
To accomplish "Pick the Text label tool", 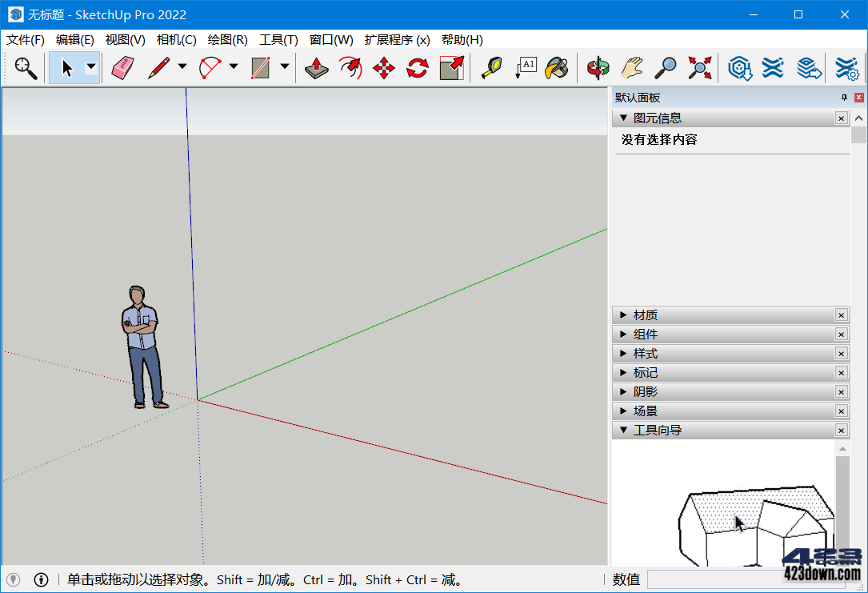I will tap(525, 68).
